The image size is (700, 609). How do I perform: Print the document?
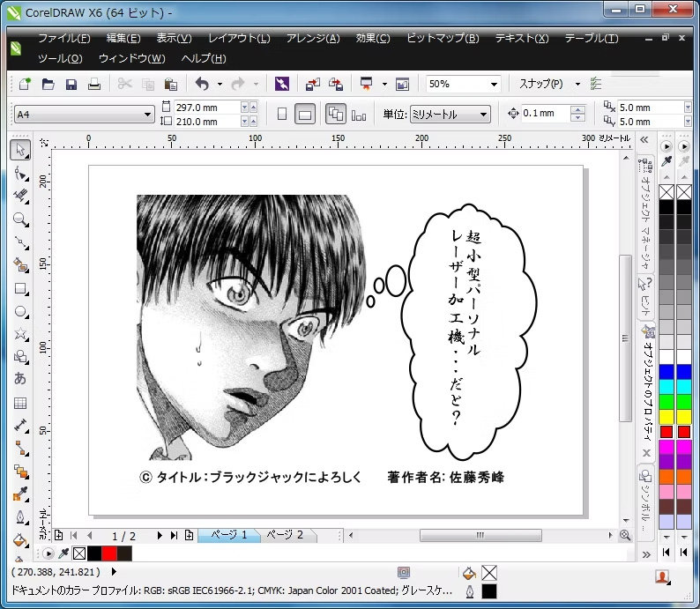point(93,84)
